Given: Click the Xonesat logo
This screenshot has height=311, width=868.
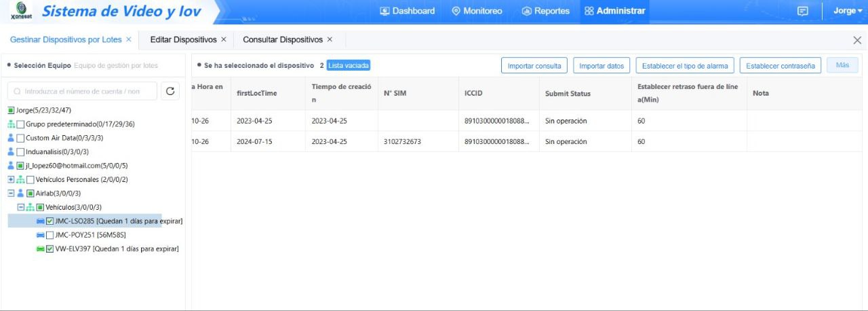Looking at the screenshot, I should pyautogui.click(x=22, y=12).
